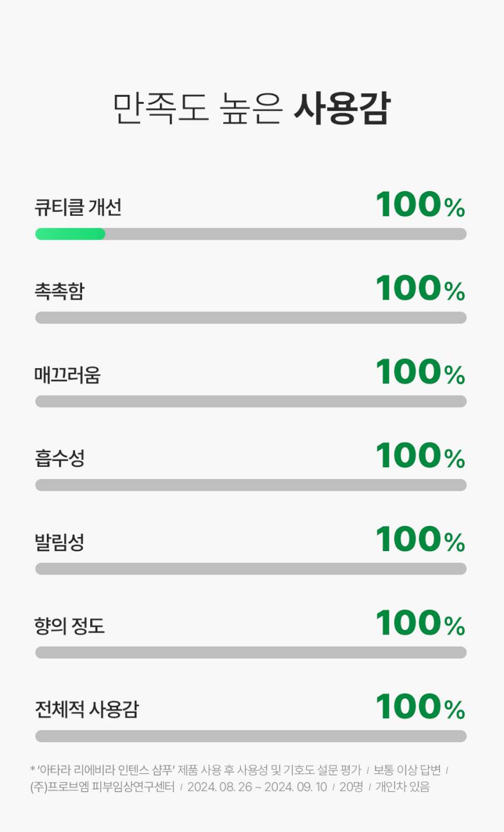
Task: Select the 촉촉함 label
Action: [x=60, y=291]
